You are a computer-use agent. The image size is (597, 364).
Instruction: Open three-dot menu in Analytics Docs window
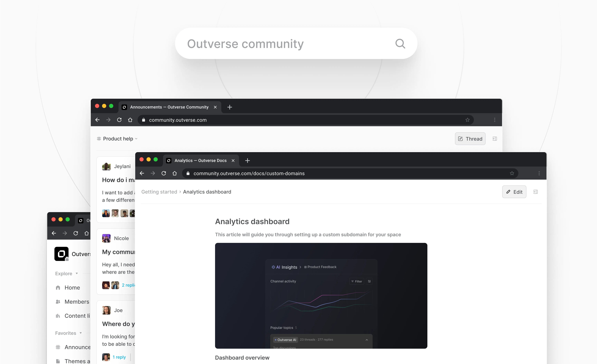pyautogui.click(x=539, y=173)
